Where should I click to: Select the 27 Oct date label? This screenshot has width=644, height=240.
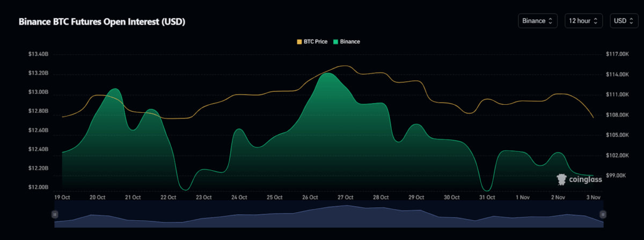tap(345, 198)
